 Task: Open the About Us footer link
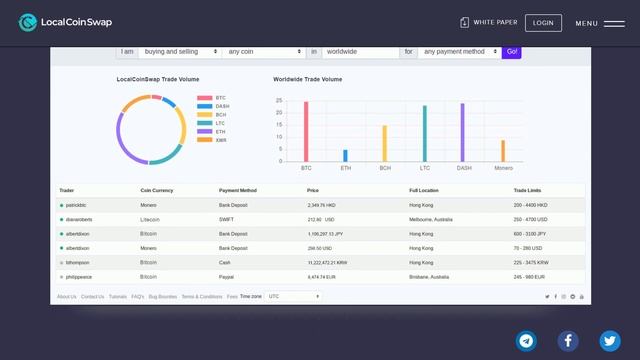[67, 297]
